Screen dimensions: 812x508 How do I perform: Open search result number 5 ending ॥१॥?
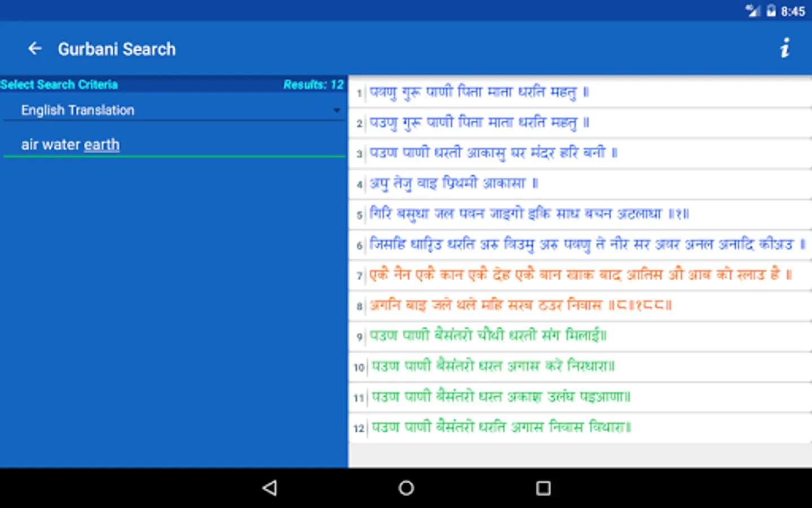tap(580, 214)
